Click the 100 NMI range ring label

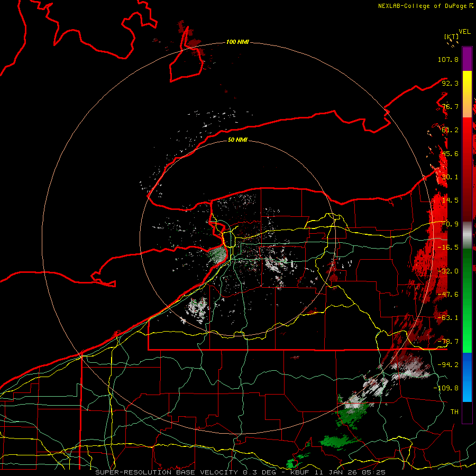point(237,42)
